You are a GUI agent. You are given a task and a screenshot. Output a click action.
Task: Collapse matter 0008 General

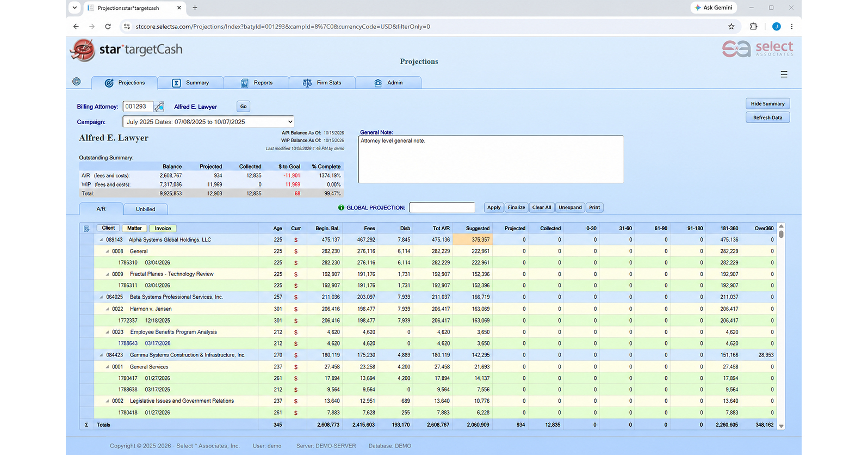pos(107,251)
